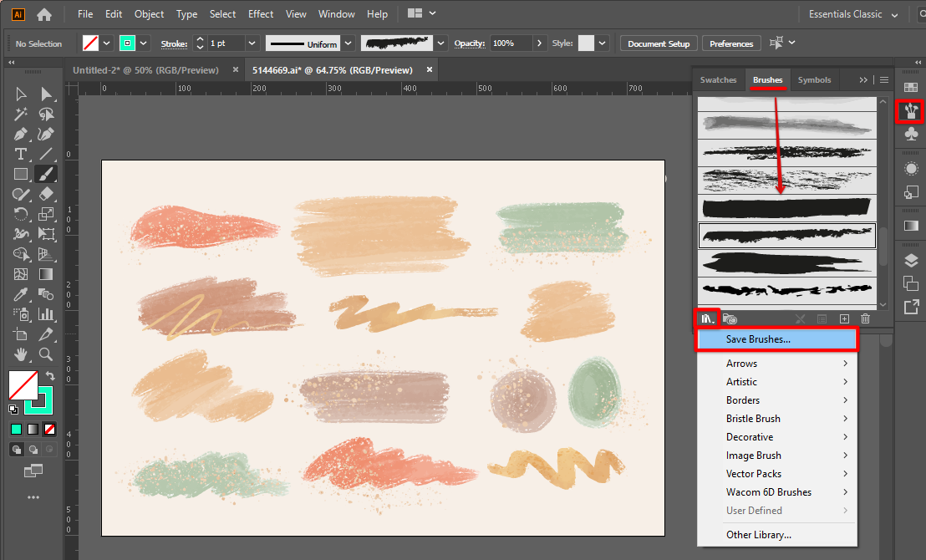Select the Pen tool
The width and height of the screenshot is (926, 560).
[21, 134]
